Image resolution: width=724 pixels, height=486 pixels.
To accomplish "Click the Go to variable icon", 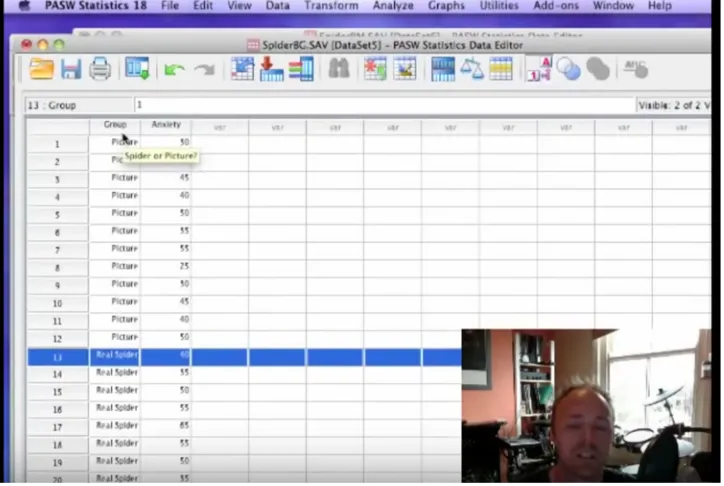I will (272, 69).
